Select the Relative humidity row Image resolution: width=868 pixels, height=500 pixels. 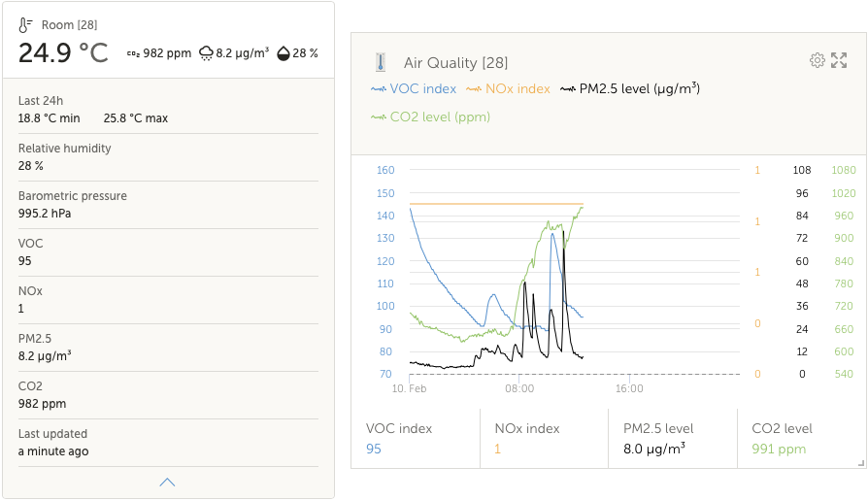(168, 157)
